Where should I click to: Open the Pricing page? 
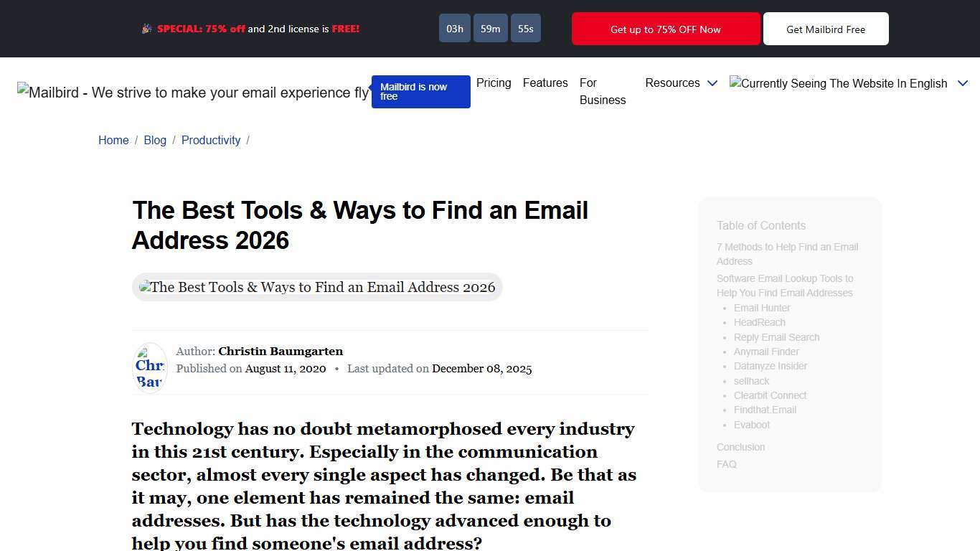click(494, 83)
